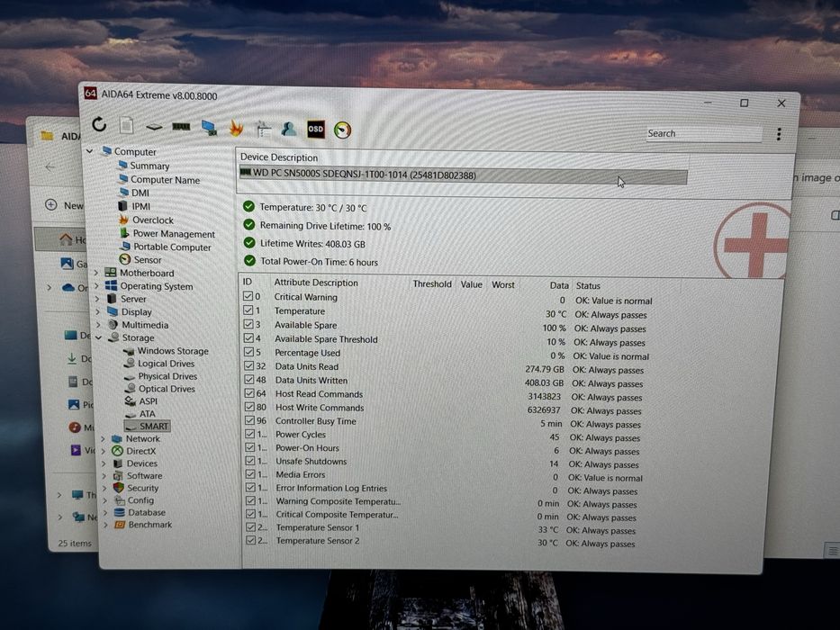Sort by Attribute Description column header

click(316, 283)
